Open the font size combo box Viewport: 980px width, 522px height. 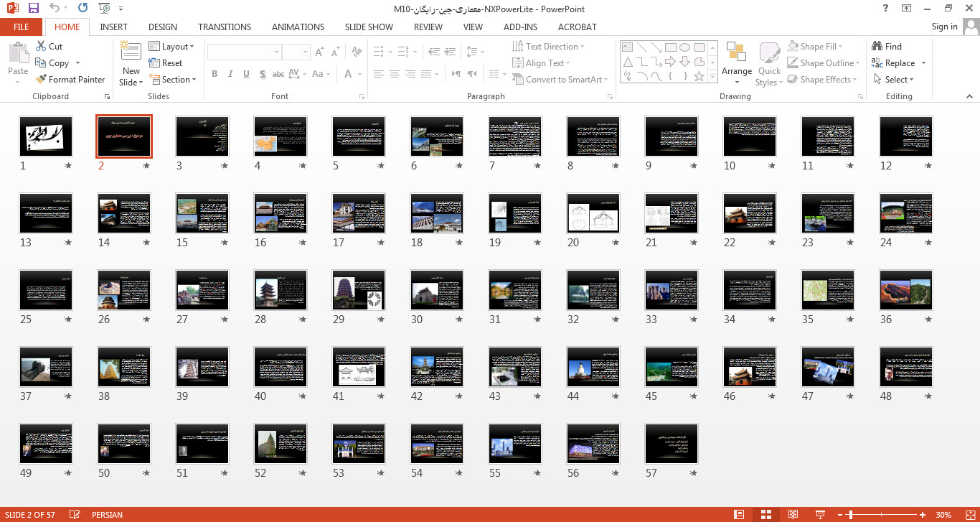296,52
